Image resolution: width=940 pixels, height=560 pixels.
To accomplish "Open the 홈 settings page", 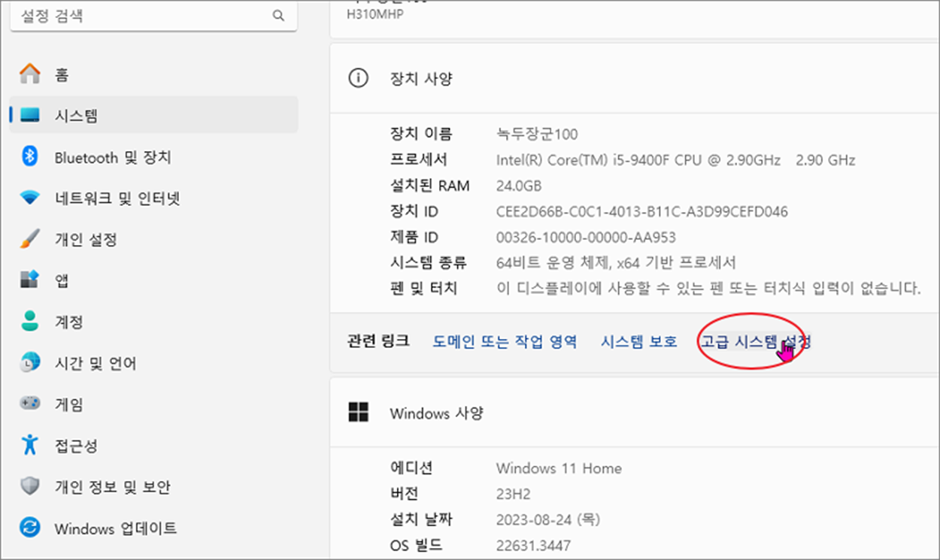I will click(x=154, y=74).
